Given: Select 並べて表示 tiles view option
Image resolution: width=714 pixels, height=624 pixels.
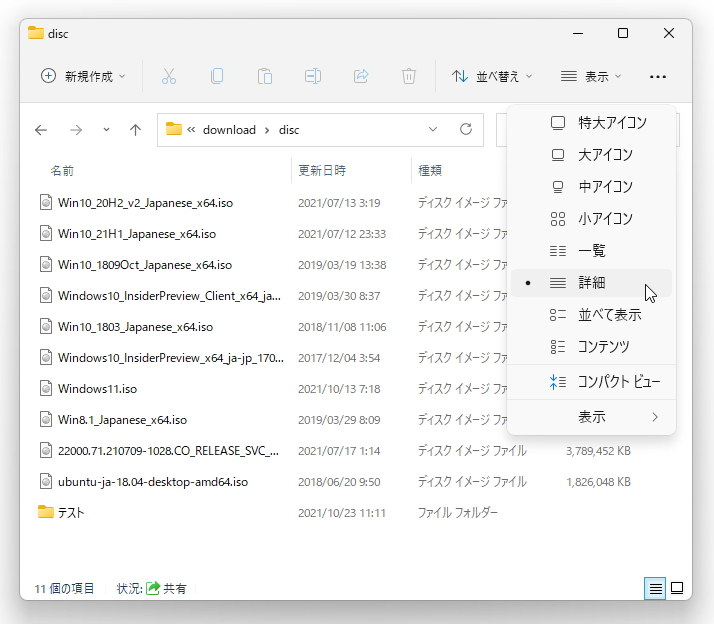Looking at the screenshot, I should coord(592,315).
